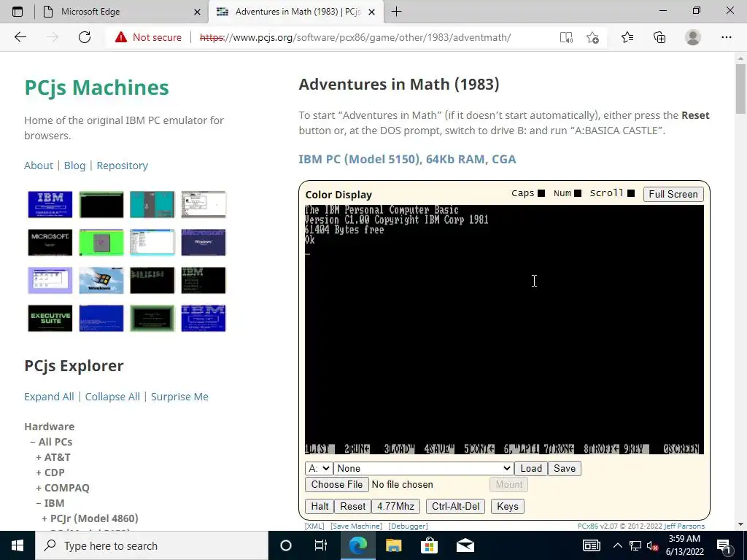Image resolution: width=747 pixels, height=560 pixels.
Task: Click Expand All in PCjs Explorer
Action: point(49,397)
